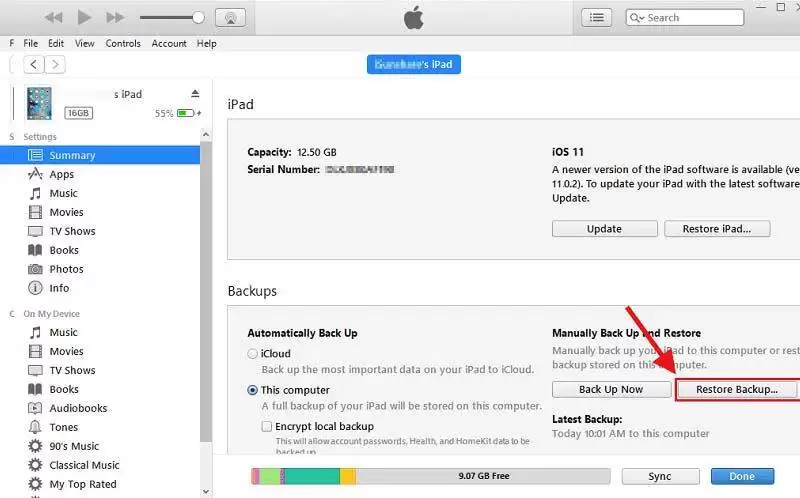Open the File menu
The image size is (800, 498).
click(31, 43)
